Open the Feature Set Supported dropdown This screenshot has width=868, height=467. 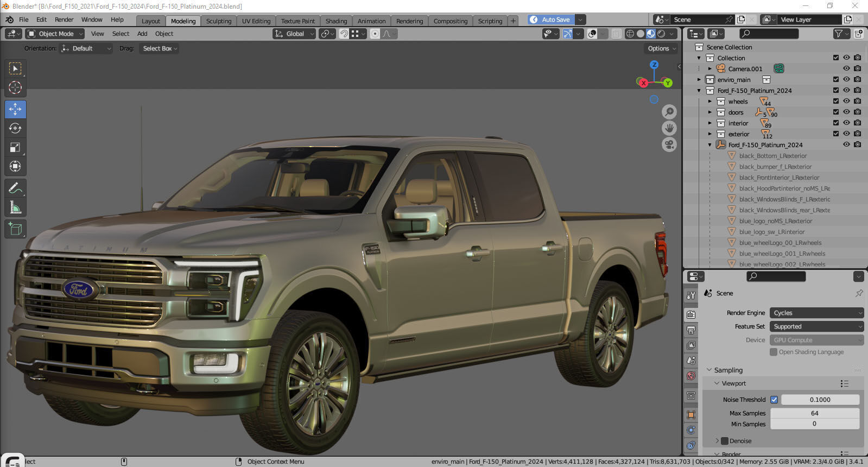(x=816, y=326)
